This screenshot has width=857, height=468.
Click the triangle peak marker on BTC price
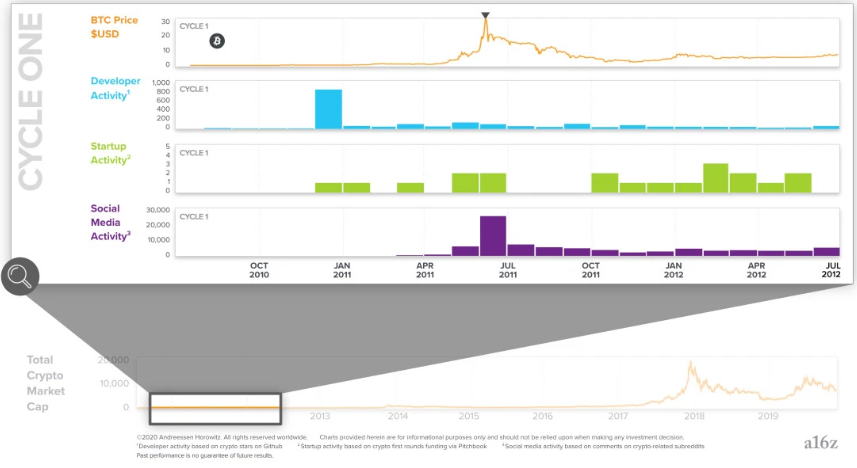485,16
